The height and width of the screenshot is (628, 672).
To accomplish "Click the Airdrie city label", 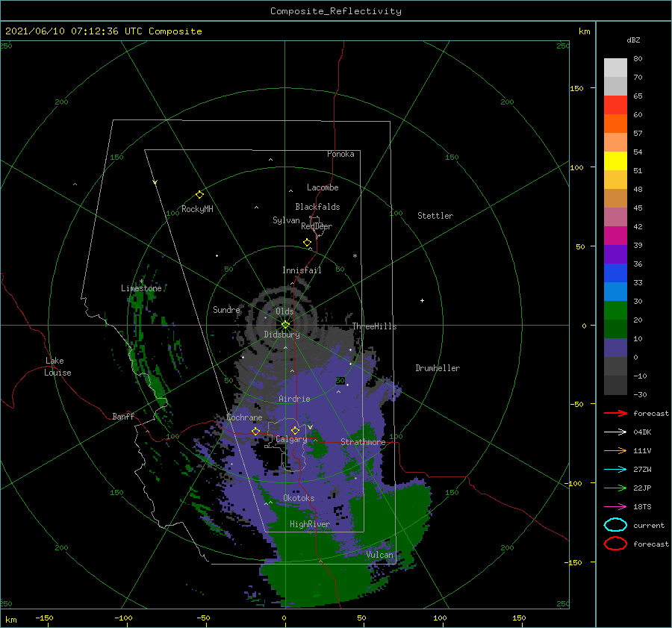I will (x=294, y=399).
